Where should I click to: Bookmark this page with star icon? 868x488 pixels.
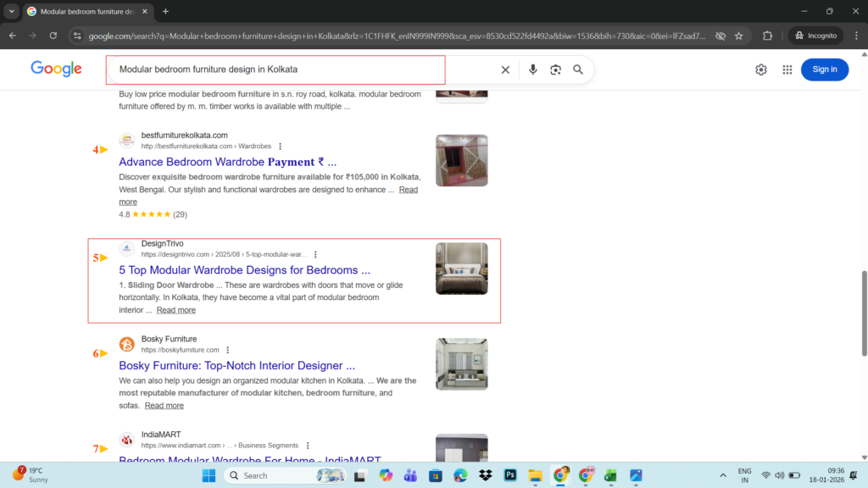coord(739,36)
